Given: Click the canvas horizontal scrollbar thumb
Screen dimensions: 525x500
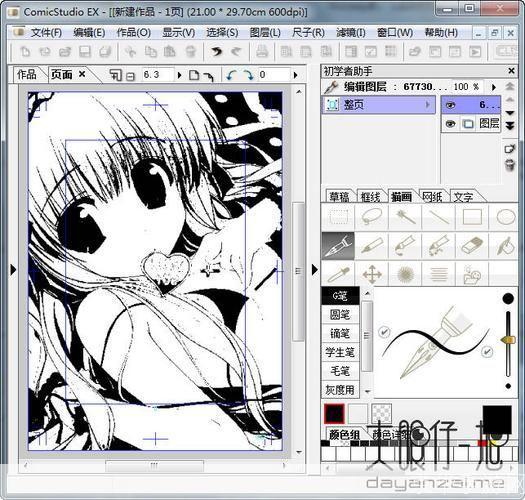Looking at the screenshot, I should (x=154, y=465).
